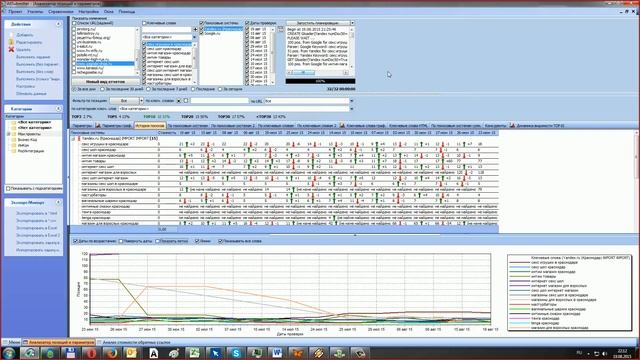The height and width of the screenshot is (360, 640).
Task: Open the Excel taskbar icon
Action: tap(194, 353)
